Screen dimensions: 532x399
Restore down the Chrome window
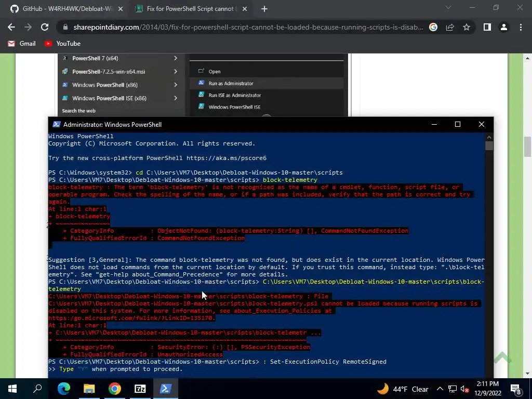pyautogui.click(x=496, y=7)
